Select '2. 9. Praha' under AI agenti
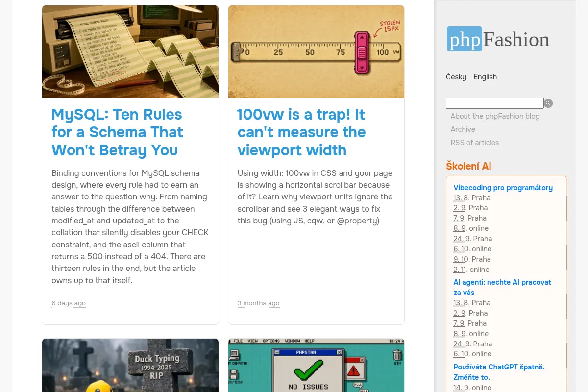 [470, 313]
